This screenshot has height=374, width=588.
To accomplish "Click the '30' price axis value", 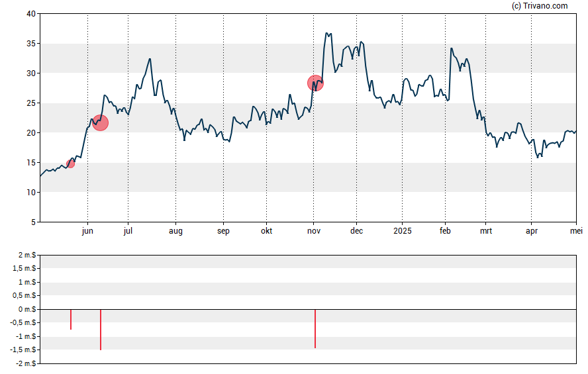I will click(31, 73).
